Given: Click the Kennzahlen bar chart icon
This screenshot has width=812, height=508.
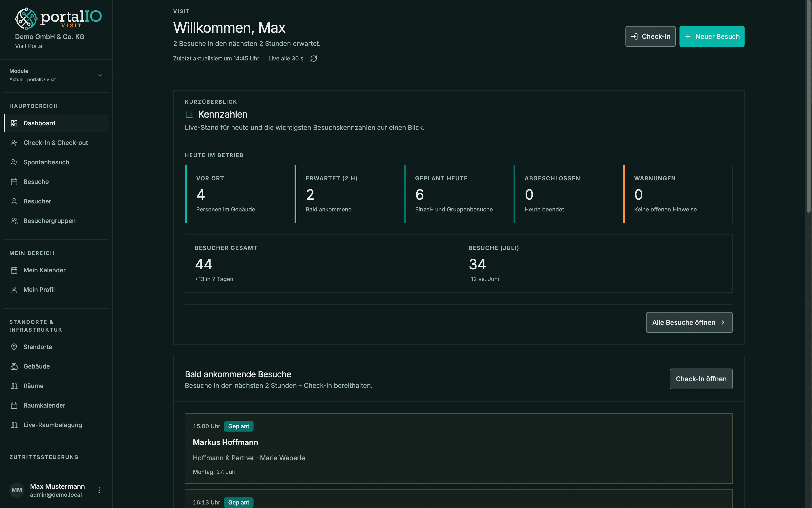Looking at the screenshot, I should tap(189, 114).
